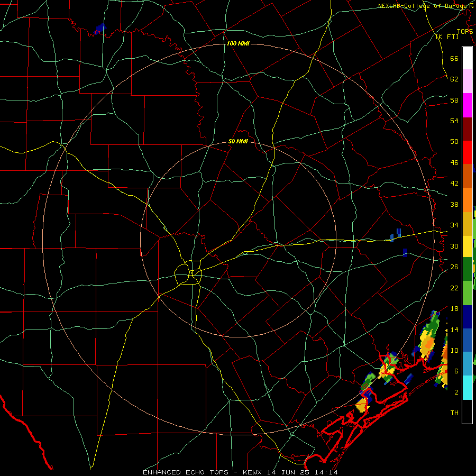Select the light green swatch on the scale
The image size is (476, 476).
467,293
